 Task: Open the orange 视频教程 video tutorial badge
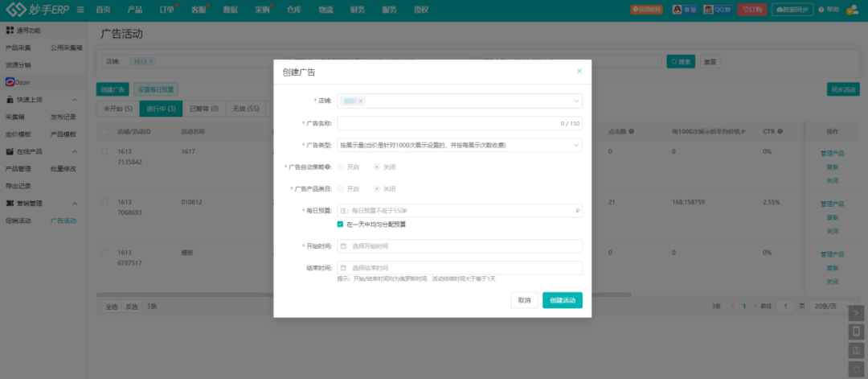[x=646, y=10]
